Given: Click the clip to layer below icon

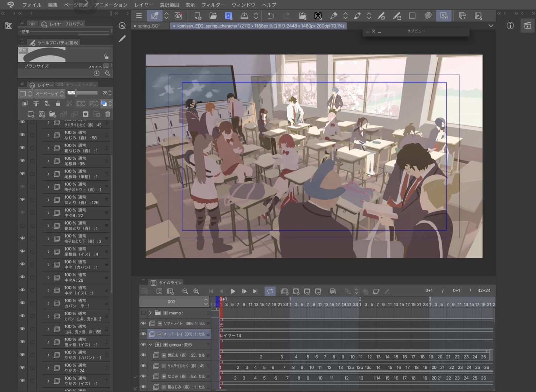Looking at the screenshot, I should point(25,104).
